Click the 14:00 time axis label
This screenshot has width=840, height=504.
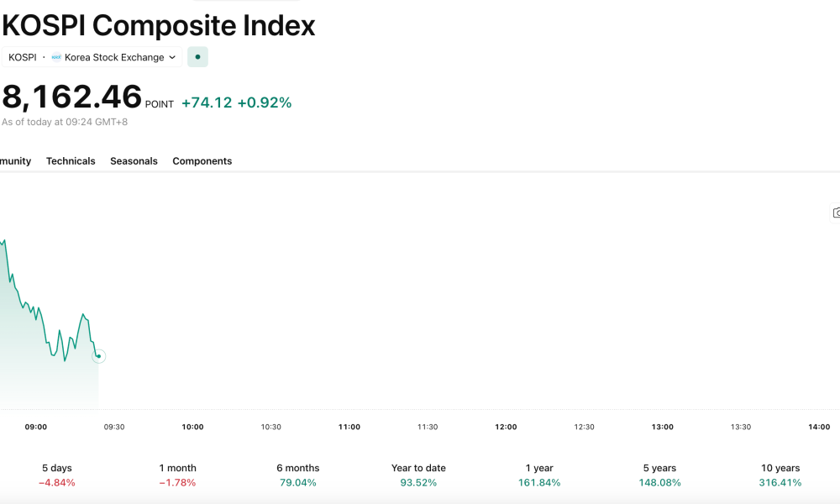click(x=819, y=427)
